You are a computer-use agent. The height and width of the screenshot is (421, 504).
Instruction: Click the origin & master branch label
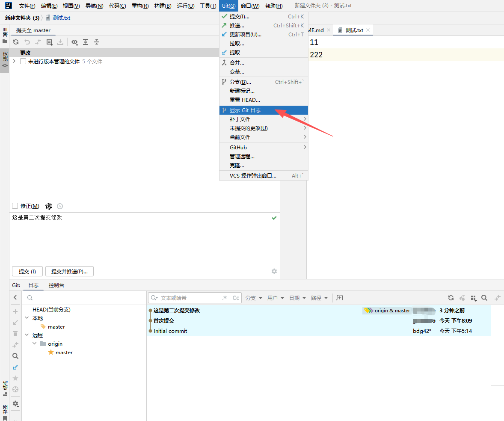tap(387, 311)
